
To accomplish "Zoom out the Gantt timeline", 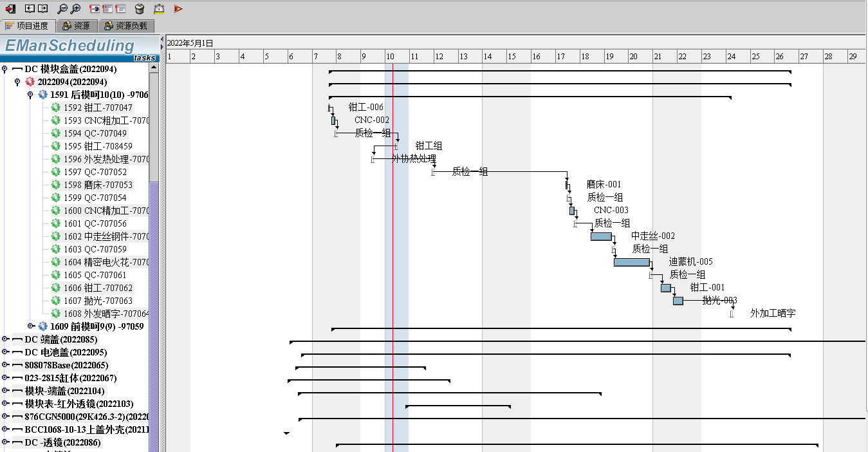I will pyautogui.click(x=62, y=9).
